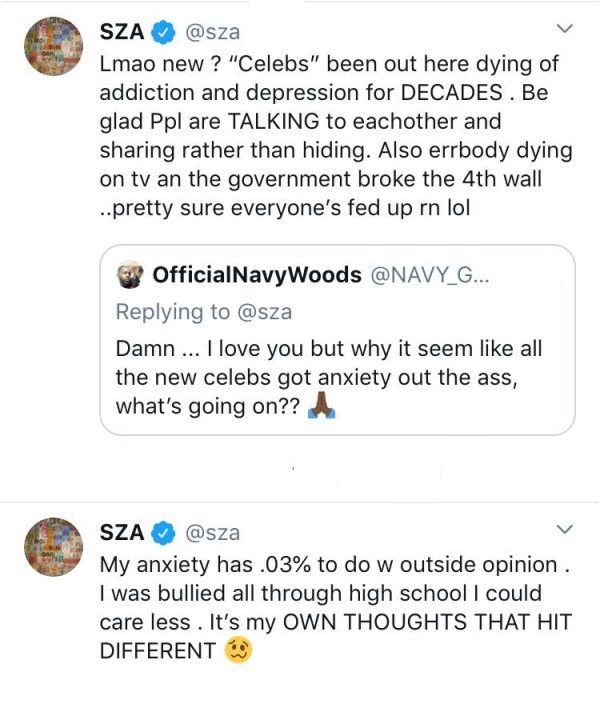
Task: Open SZA's name link in the first tweet
Action: tap(122, 32)
